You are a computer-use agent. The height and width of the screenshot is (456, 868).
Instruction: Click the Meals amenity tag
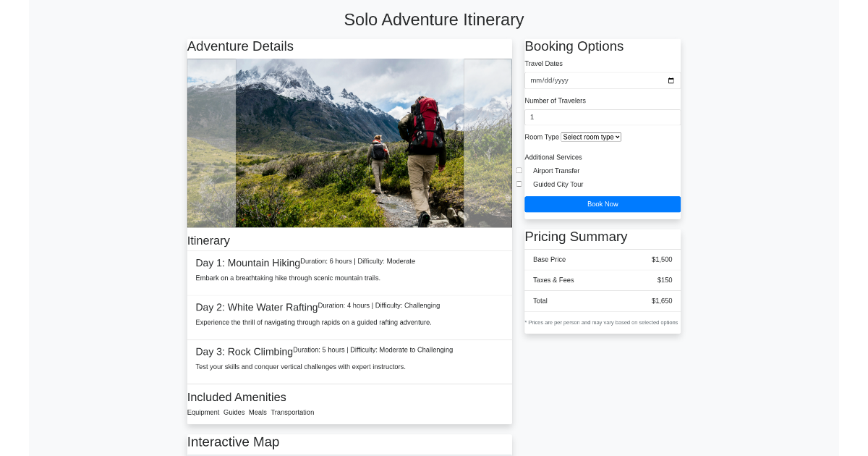pyautogui.click(x=258, y=412)
